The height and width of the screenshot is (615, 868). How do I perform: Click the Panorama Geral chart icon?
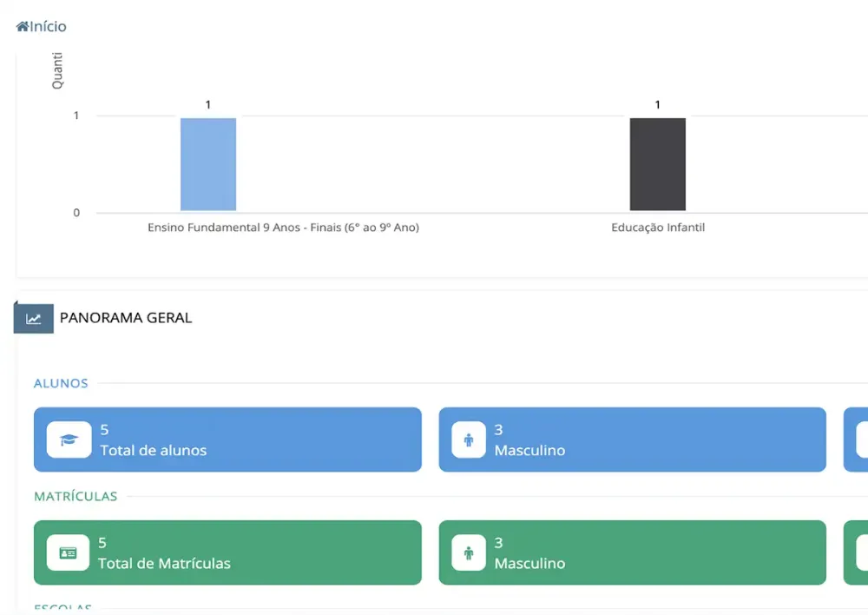(34, 319)
